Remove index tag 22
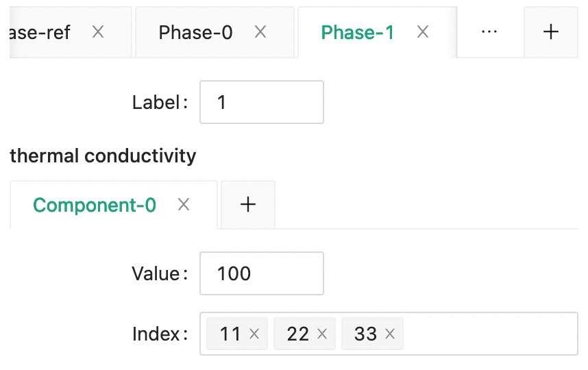Screen dimensions: 588x370 tap(321, 334)
